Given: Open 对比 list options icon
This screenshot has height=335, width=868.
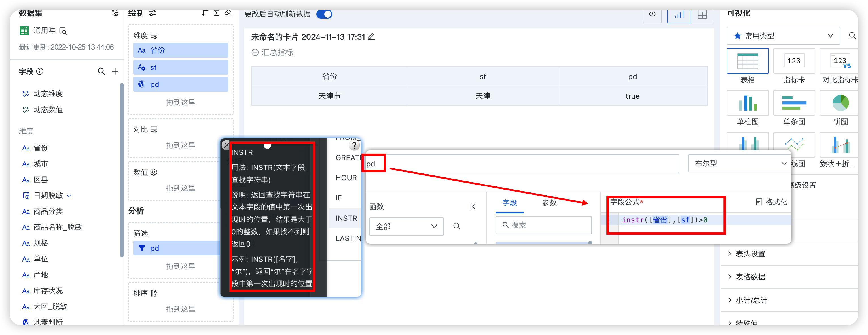Looking at the screenshot, I should coord(154,130).
